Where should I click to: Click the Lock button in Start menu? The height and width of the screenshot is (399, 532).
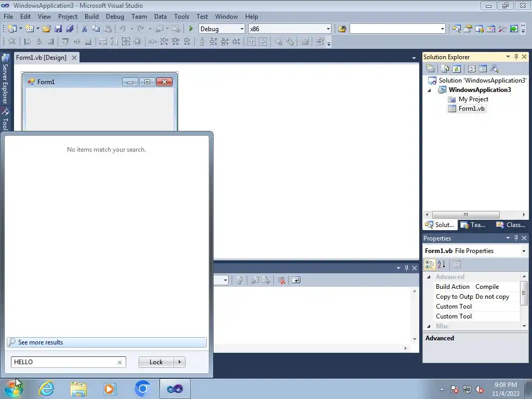(x=156, y=362)
